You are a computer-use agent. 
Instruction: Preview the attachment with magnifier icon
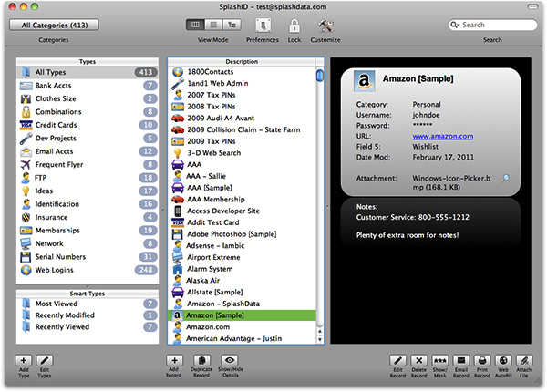(506, 178)
